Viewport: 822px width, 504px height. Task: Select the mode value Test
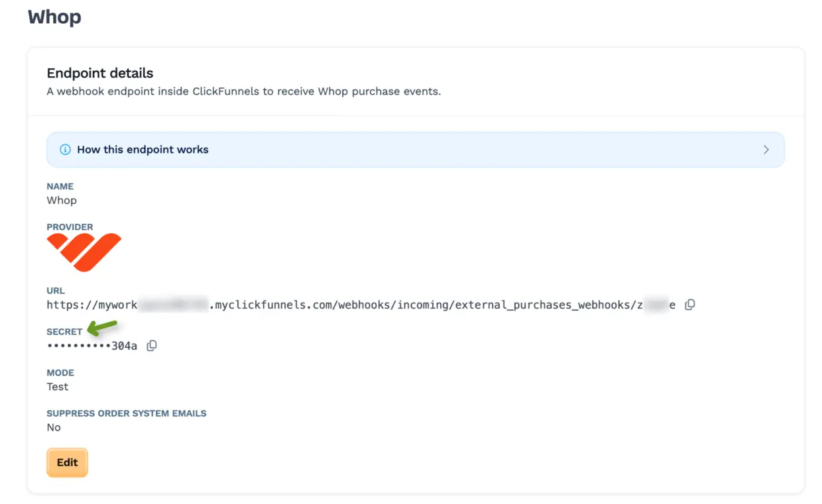[58, 387]
